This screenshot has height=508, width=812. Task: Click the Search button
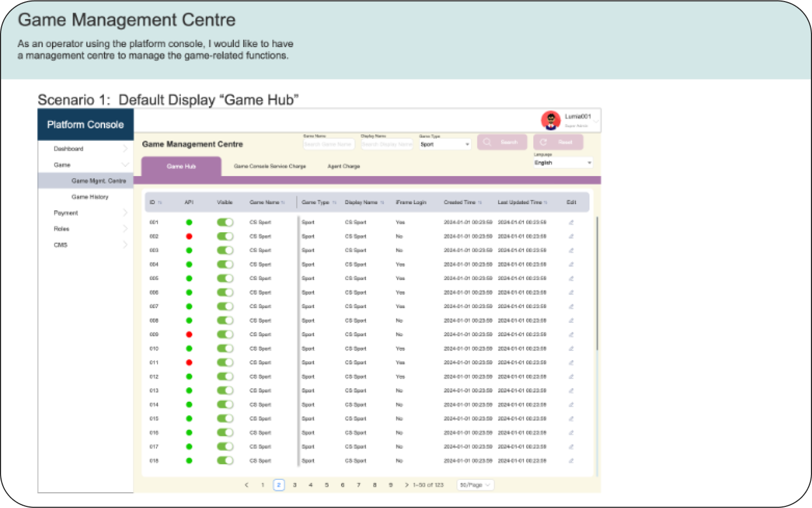502,142
